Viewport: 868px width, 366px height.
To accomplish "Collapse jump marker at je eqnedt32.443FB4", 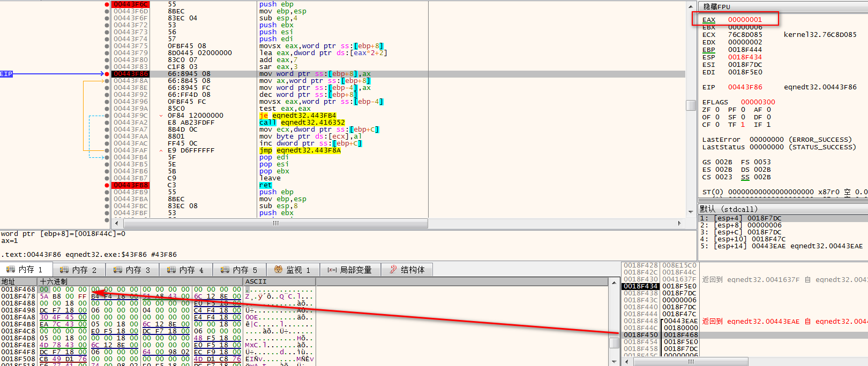I will 161,116.
